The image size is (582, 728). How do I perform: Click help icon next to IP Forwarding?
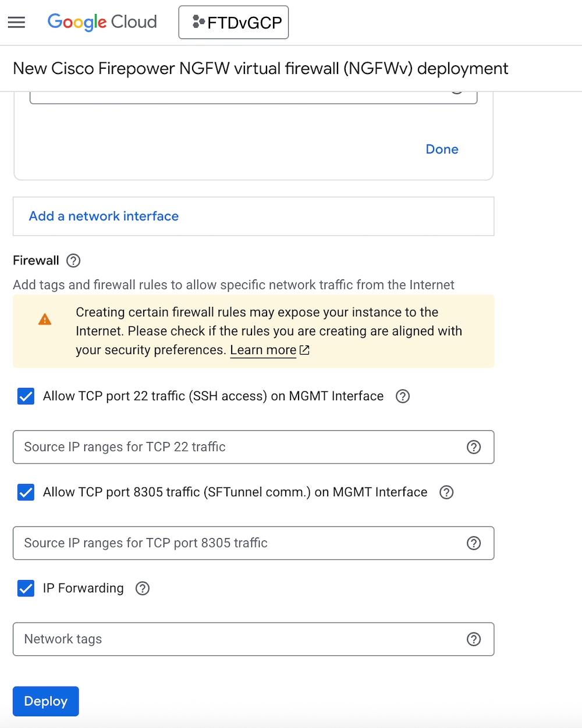(143, 588)
